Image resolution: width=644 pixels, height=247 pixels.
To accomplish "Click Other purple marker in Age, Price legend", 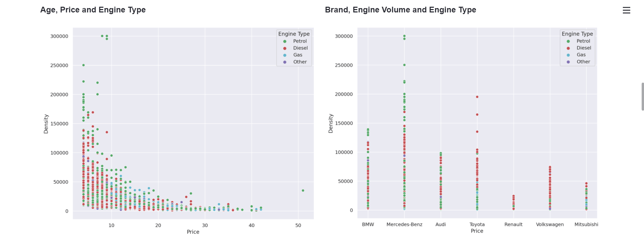I will click(x=285, y=62).
